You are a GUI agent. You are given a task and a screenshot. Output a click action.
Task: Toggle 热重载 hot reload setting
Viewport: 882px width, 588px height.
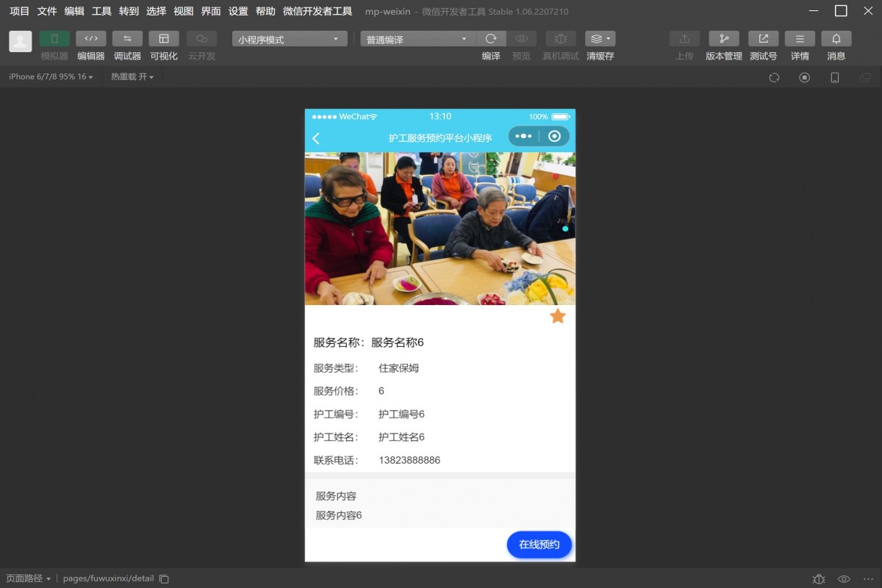coord(131,76)
